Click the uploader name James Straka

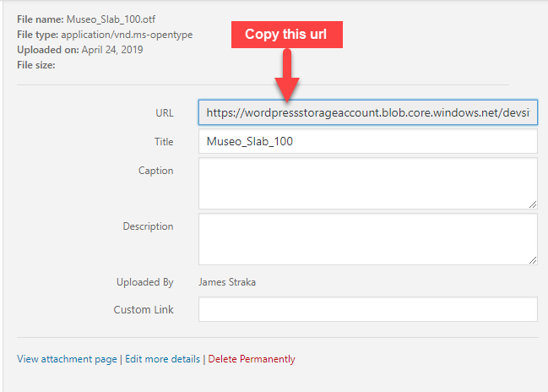[x=227, y=282]
